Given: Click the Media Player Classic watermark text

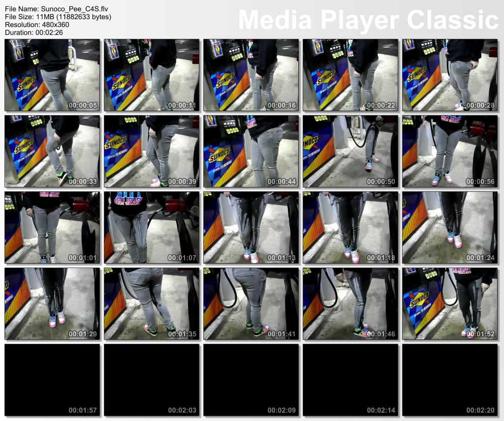Looking at the screenshot, I should pos(368,20).
